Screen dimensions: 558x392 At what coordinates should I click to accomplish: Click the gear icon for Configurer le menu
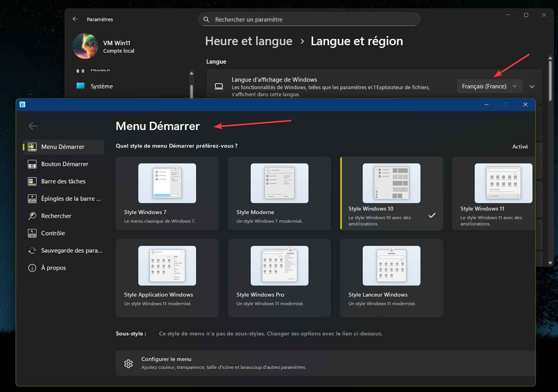(128, 363)
